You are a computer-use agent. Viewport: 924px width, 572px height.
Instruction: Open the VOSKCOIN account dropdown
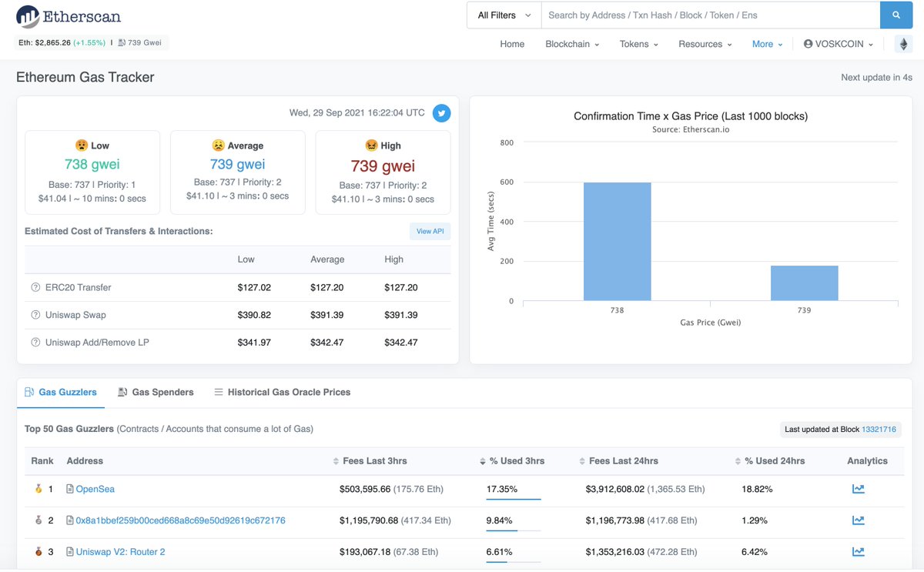pyautogui.click(x=839, y=45)
